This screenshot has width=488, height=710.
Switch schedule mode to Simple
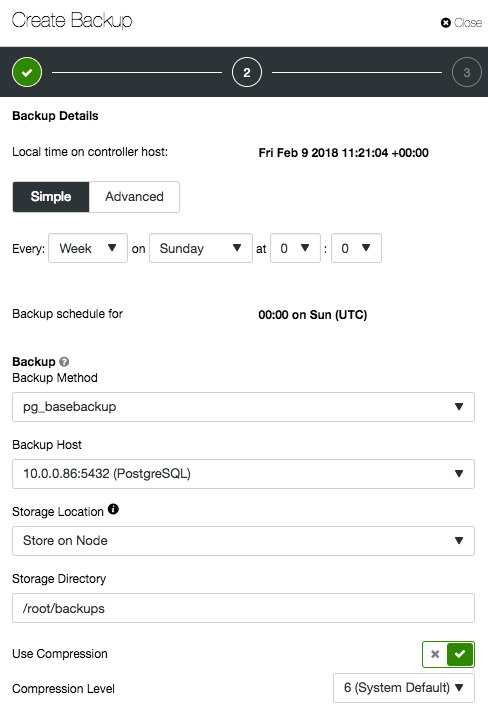click(51, 197)
